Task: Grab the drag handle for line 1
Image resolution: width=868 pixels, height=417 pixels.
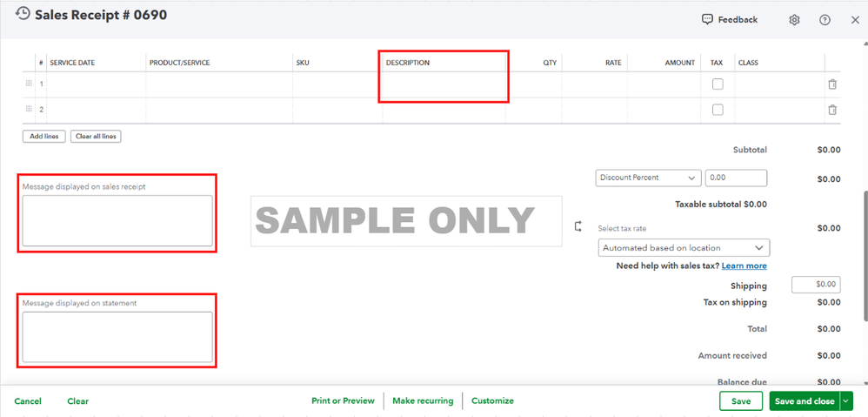Action: click(29, 84)
